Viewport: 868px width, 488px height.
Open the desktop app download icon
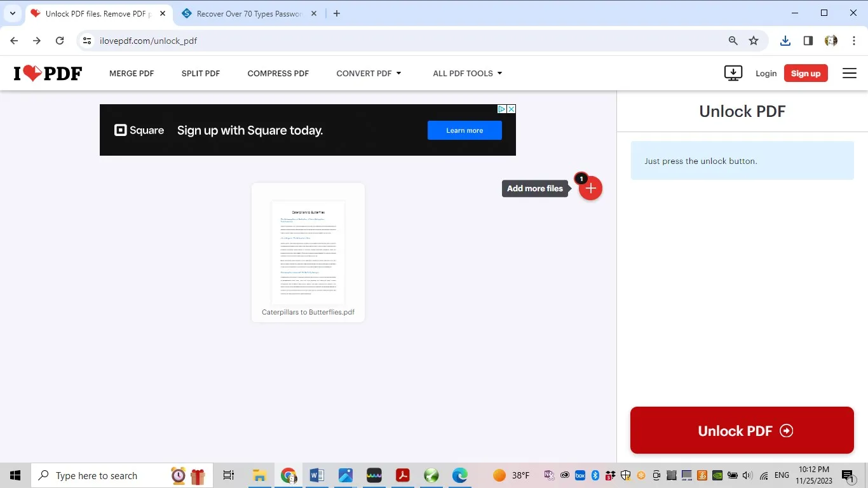(x=733, y=73)
